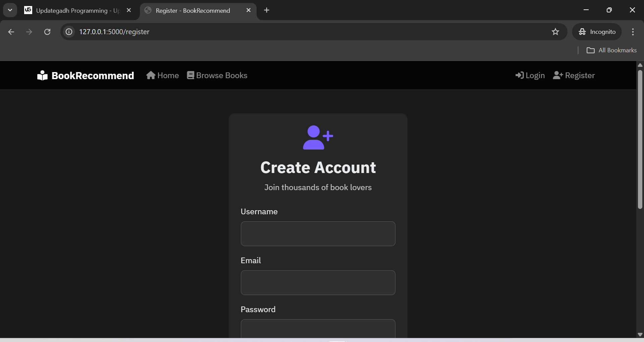Click the scrollbar down arrow

pos(640,334)
